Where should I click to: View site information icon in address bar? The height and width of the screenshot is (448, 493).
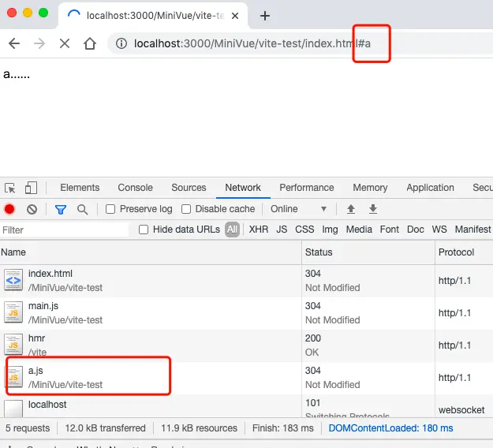[x=121, y=43]
